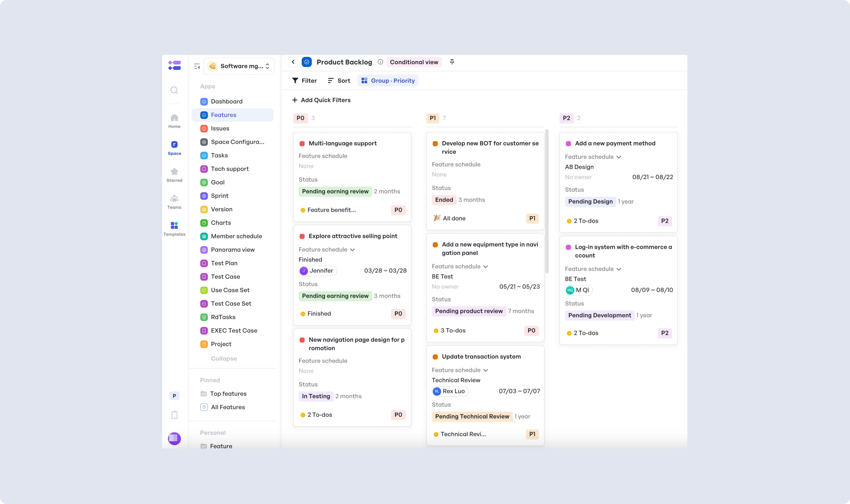Image resolution: width=850 pixels, height=504 pixels.
Task: Open Project in the Apps list
Action: pyautogui.click(x=233, y=344)
